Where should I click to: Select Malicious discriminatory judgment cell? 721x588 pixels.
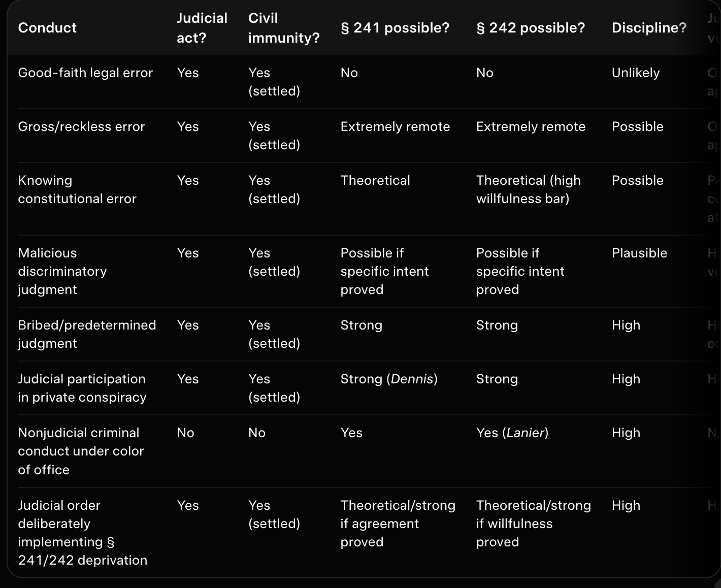tap(62, 271)
